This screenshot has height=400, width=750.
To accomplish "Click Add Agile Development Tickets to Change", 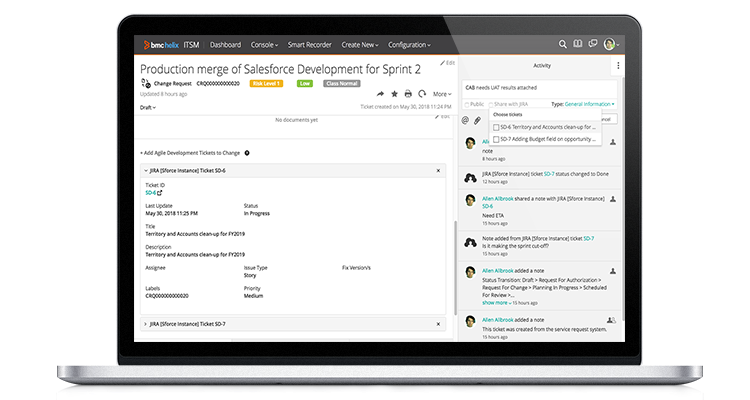I will click(190, 153).
